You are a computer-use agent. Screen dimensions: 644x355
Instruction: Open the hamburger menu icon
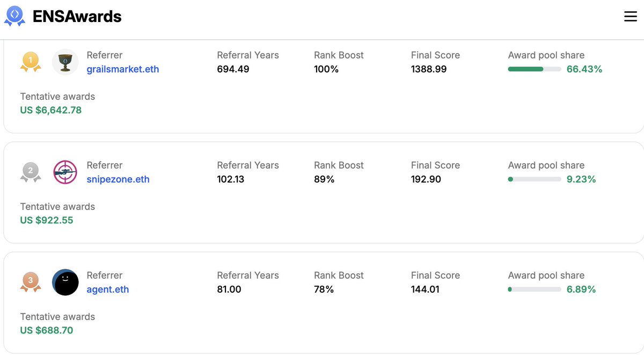pyautogui.click(x=630, y=17)
